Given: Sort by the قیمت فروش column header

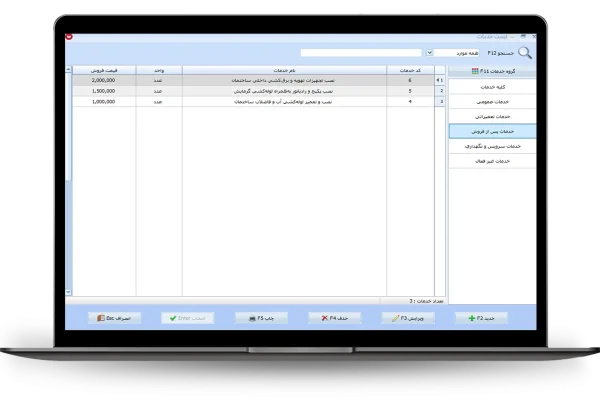Looking at the screenshot, I should (x=104, y=70).
